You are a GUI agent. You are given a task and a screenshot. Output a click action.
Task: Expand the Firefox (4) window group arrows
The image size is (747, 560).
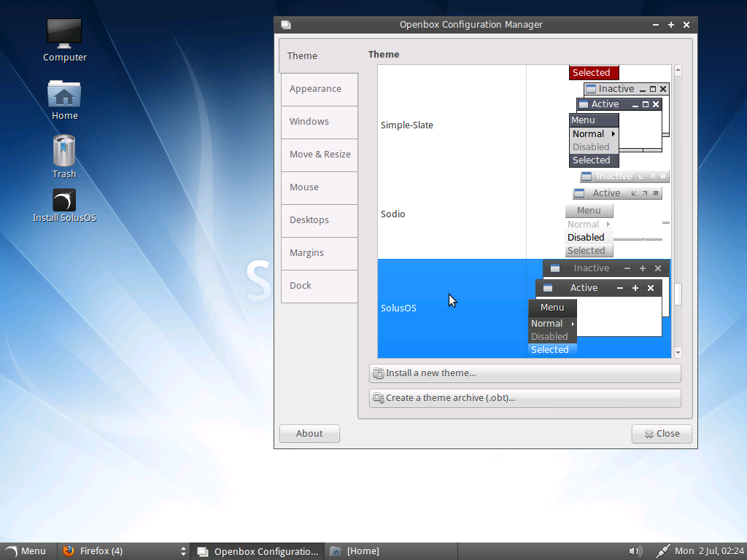[183, 551]
